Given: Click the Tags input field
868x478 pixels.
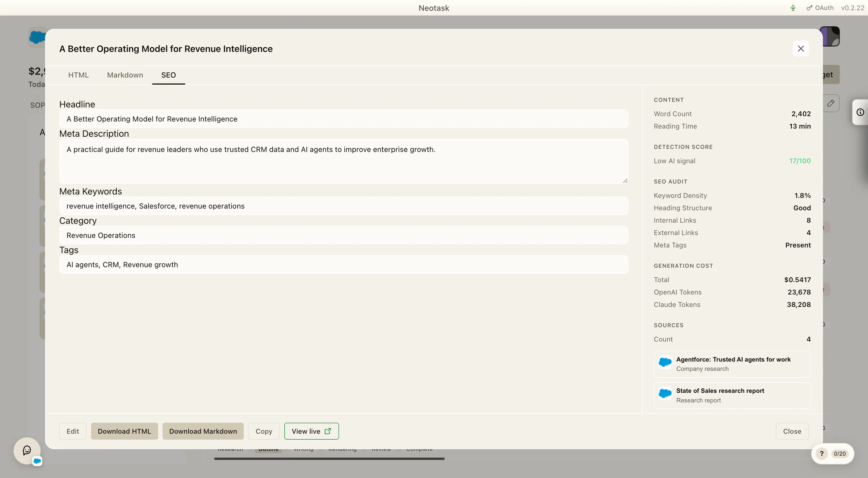Looking at the screenshot, I should [344, 265].
